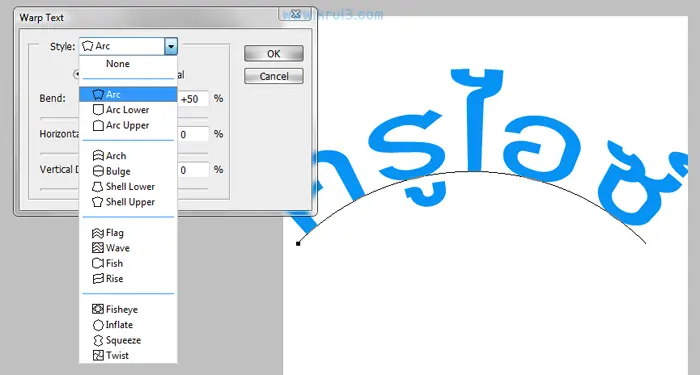Select the Shell Lower icon
Viewport: 700px width, 375px height.
(x=98, y=187)
